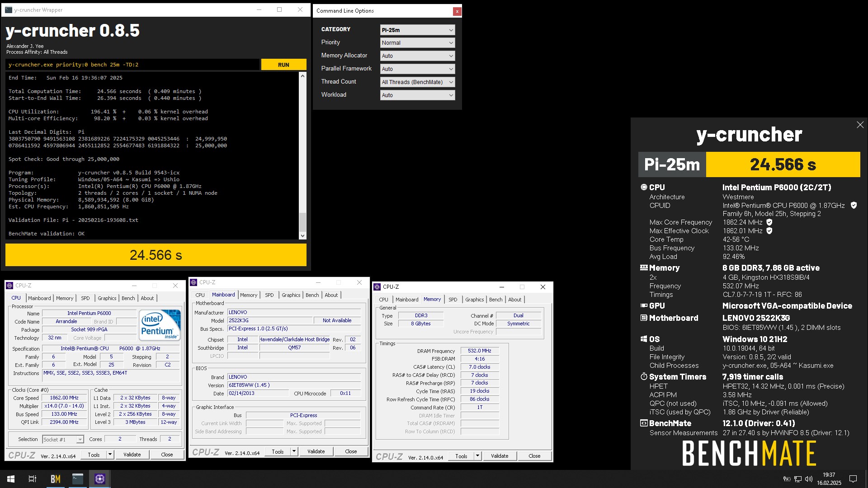
Task: Open the Socket #1 selection dropdown
Action: [63, 439]
